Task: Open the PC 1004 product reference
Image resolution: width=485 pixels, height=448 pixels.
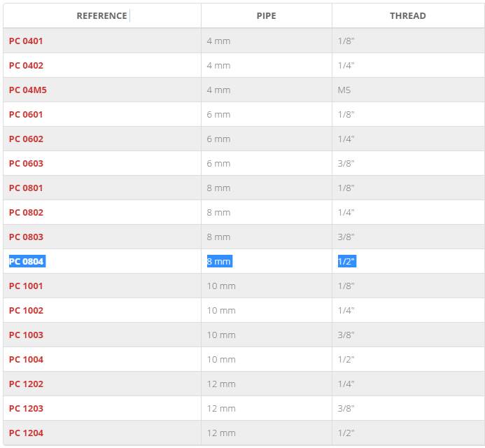Action: pos(27,359)
